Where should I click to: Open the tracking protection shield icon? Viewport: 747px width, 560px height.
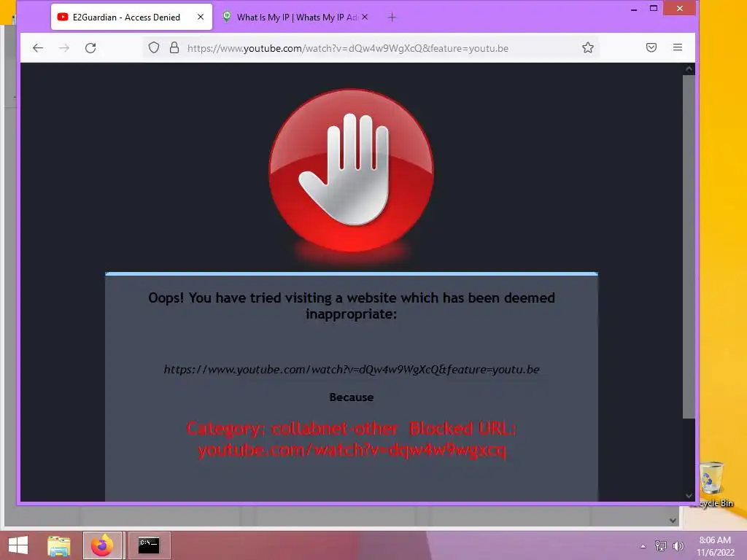click(x=154, y=47)
